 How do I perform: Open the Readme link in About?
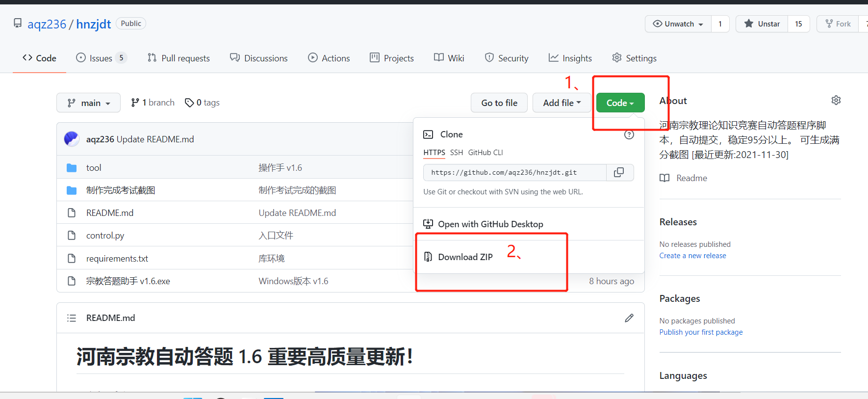(684, 178)
